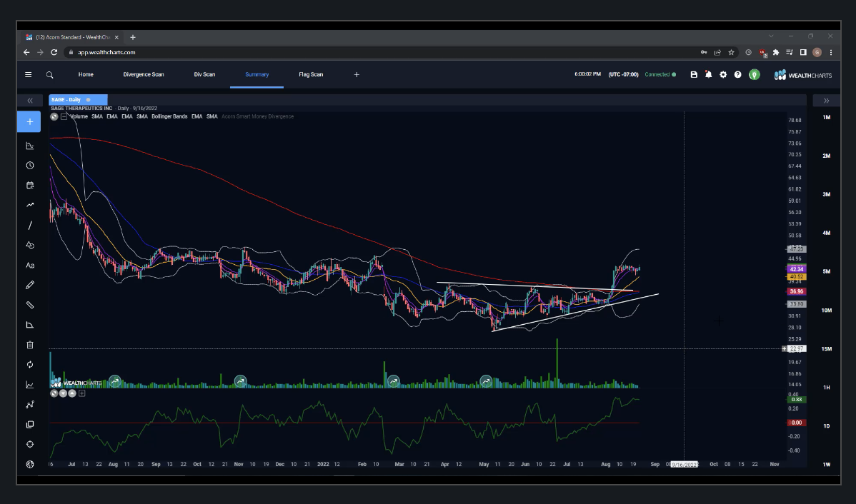Save the workspace with floppy icon
This screenshot has width=856, height=504.
pyautogui.click(x=694, y=75)
